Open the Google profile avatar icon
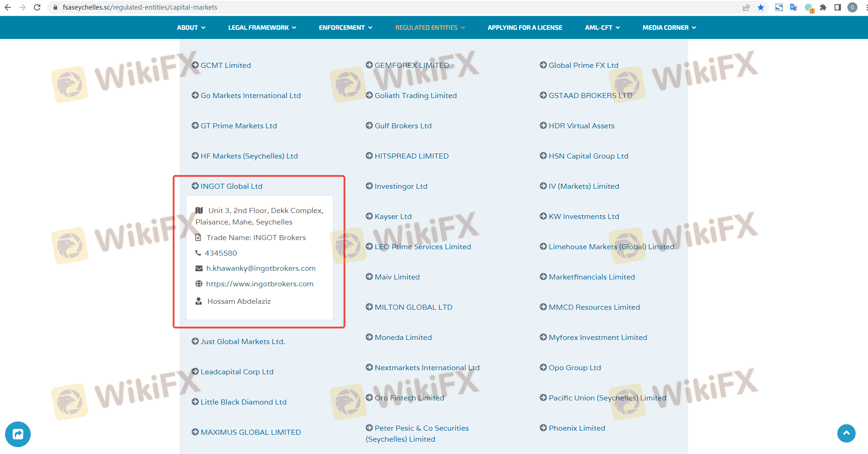This screenshot has height=454, width=868. [x=852, y=7]
